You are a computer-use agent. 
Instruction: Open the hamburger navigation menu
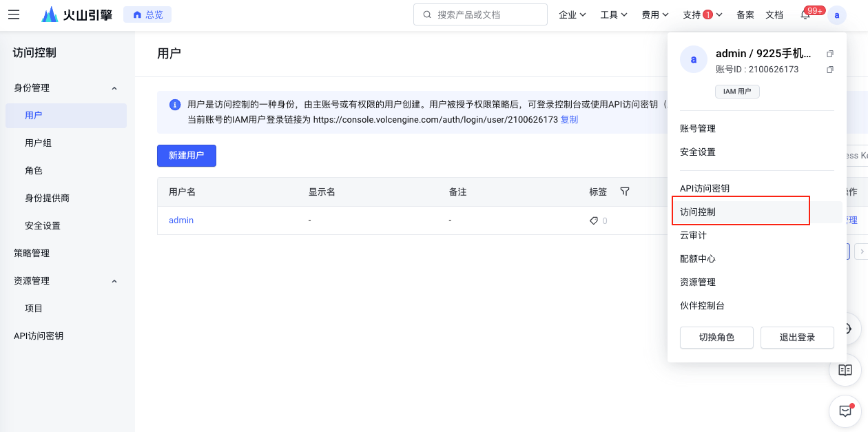click(x=14, y=14)
